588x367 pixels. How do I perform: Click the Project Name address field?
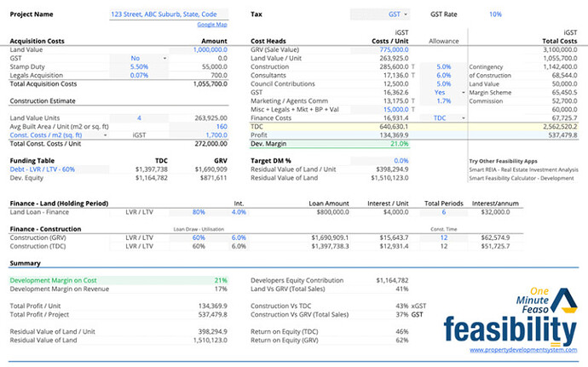(x=169, y=14)
